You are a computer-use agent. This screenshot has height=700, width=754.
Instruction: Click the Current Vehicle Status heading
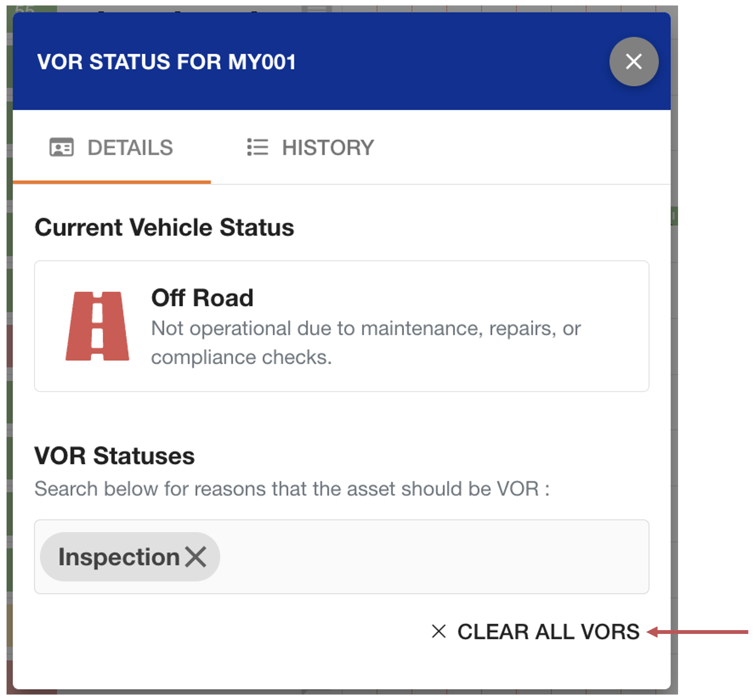(x=164, y=228)
